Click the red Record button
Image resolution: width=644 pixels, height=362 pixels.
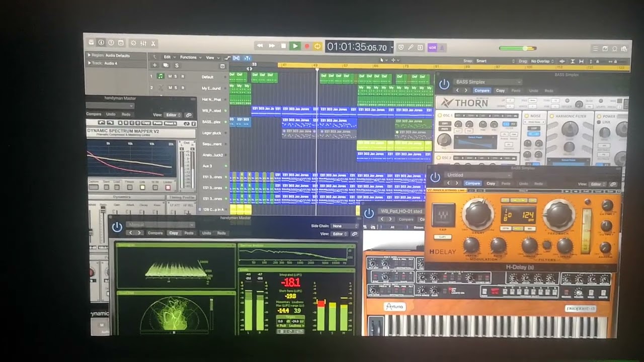[x=307, y=46]
